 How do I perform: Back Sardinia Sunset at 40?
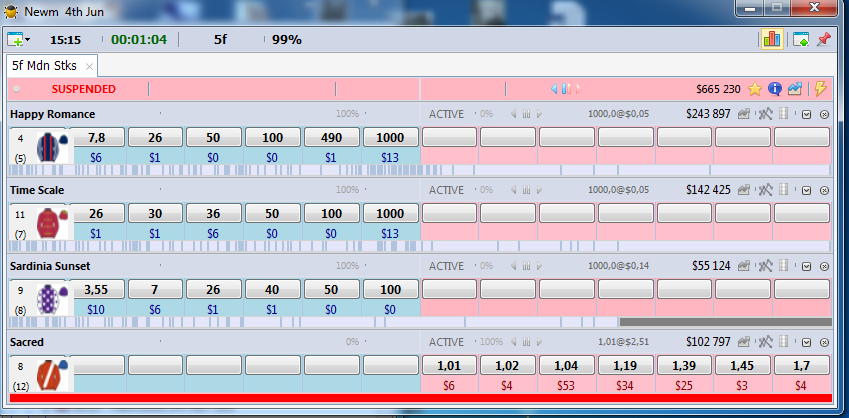point(272,289)
